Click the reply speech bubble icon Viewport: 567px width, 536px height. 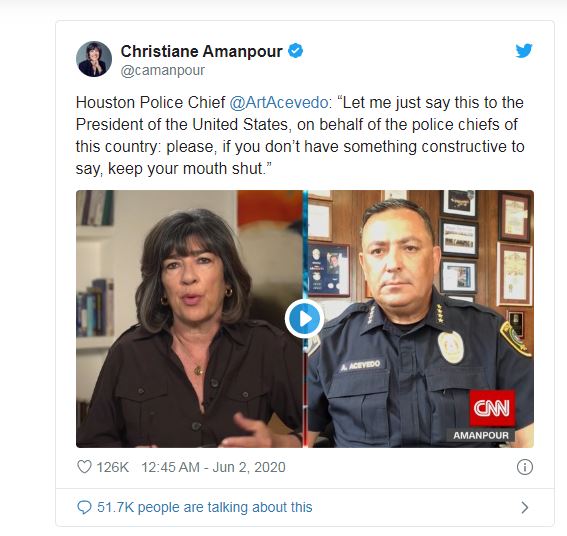click(84, 507)
